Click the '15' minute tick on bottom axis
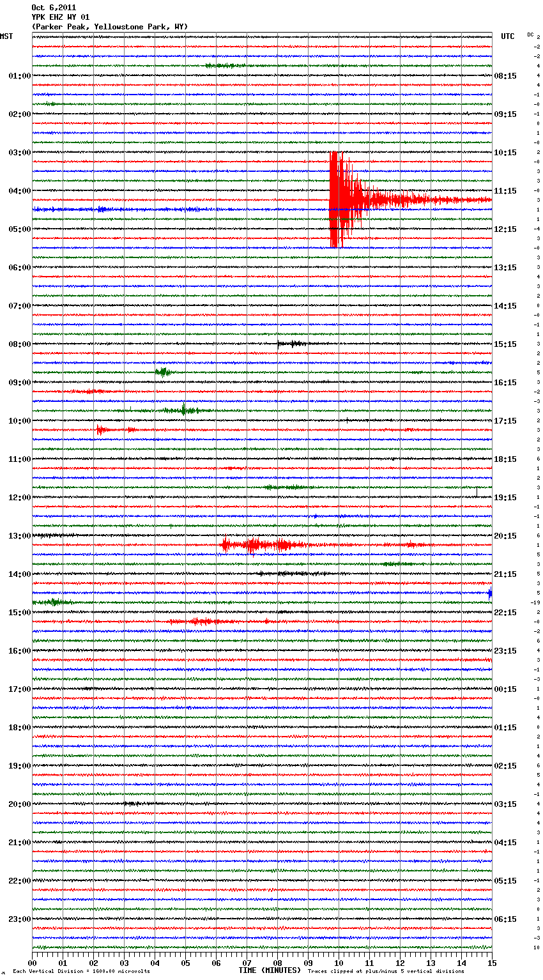The image size is (543, 980). tap(492, 963)
